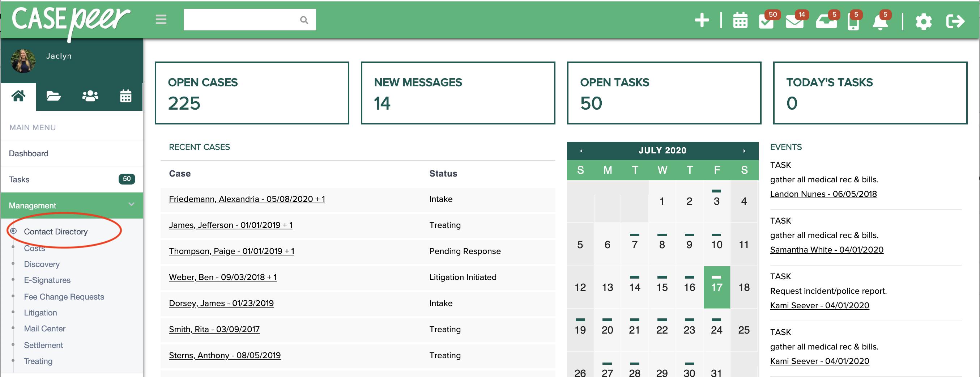Open the Kami Seever task link
Image resolution: width=980 pixels, height=377 pixels.
pos(819,305)
